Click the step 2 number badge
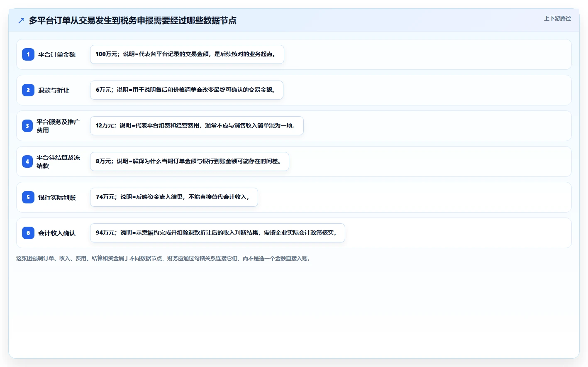This screenshot has height=367, width=588. pos(28,90)
